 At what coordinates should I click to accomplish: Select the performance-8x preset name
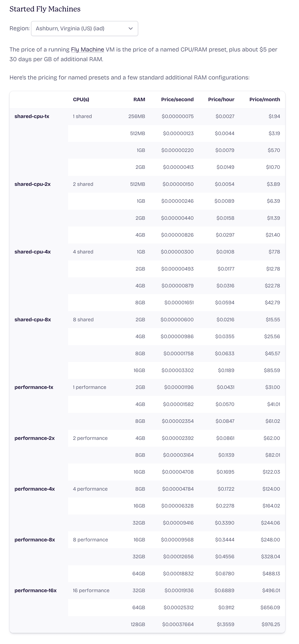[34, 539]
